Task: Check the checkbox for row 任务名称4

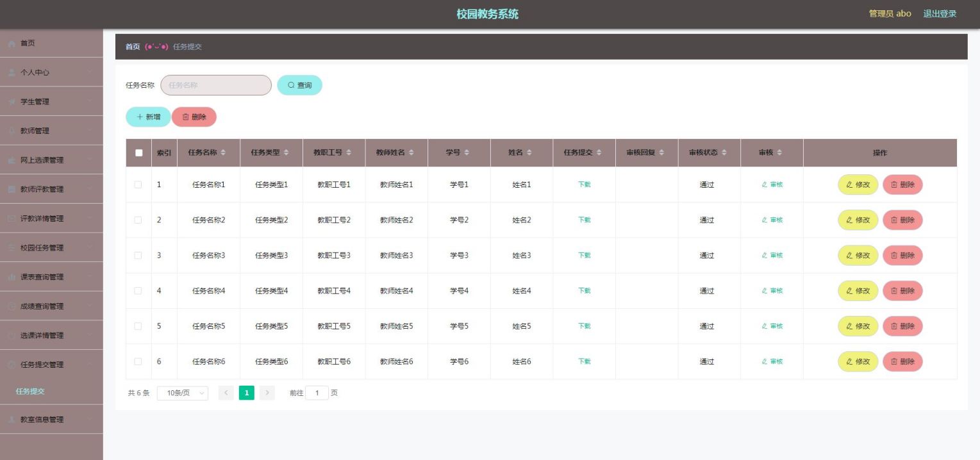Action: (138, 290)
